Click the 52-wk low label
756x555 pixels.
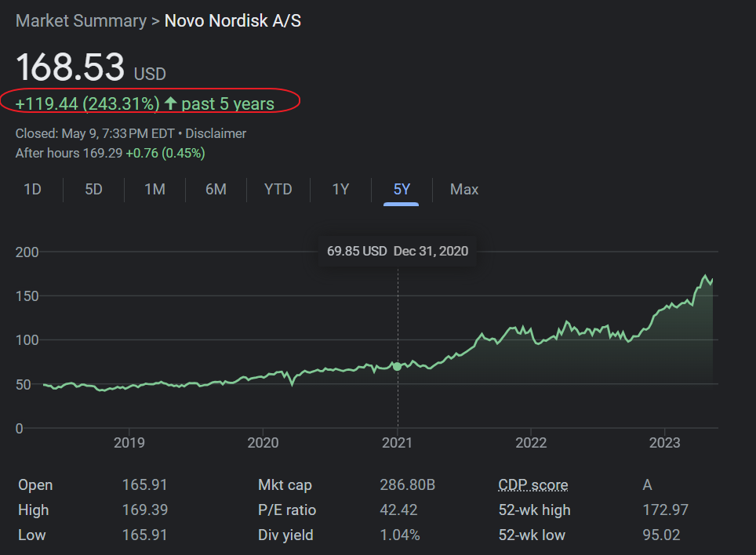point(532,535)
